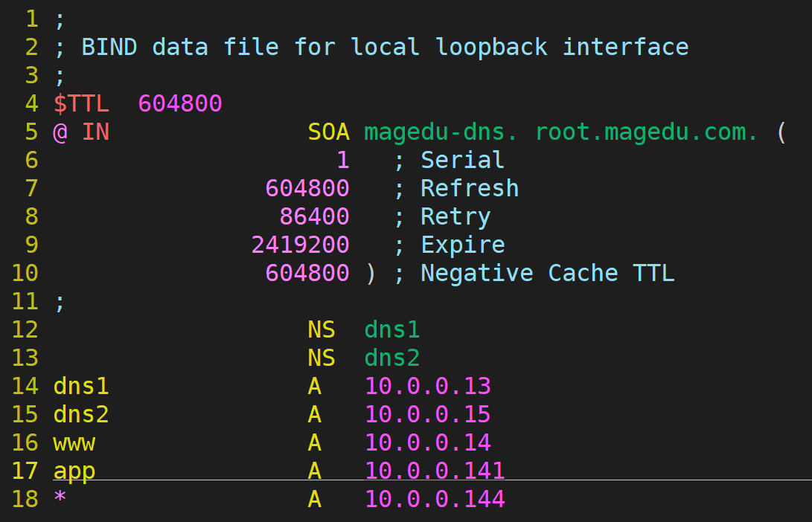Click the Retry comment

tap(455, 217)
